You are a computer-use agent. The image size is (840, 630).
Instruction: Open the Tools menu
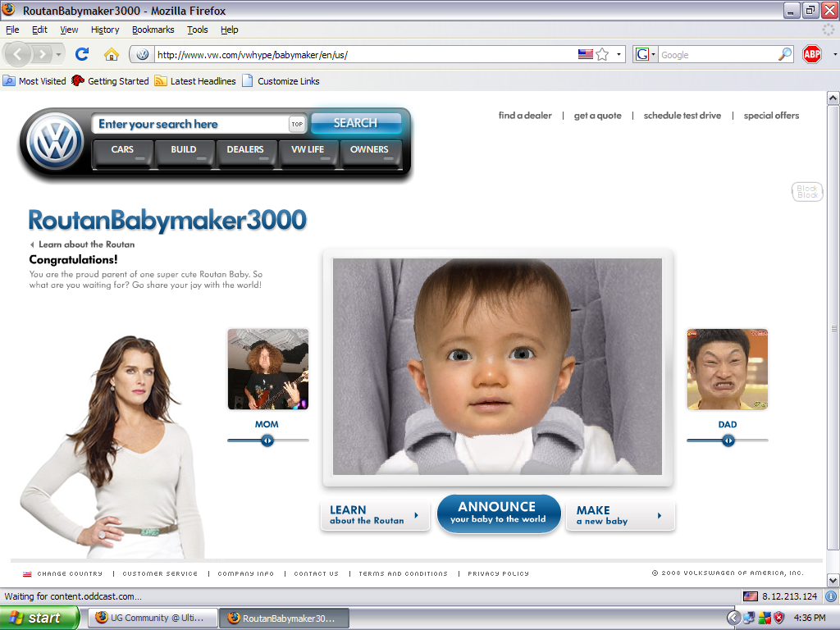pos(197,30)
